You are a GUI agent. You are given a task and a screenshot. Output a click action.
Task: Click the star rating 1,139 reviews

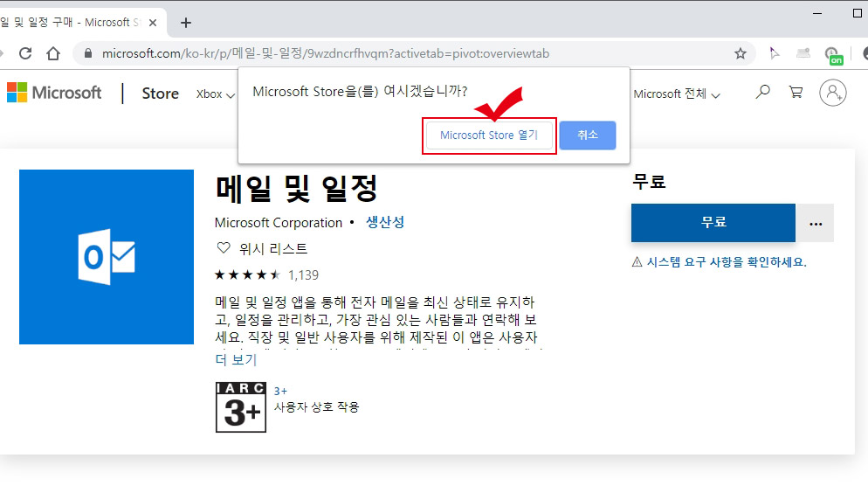267,274
